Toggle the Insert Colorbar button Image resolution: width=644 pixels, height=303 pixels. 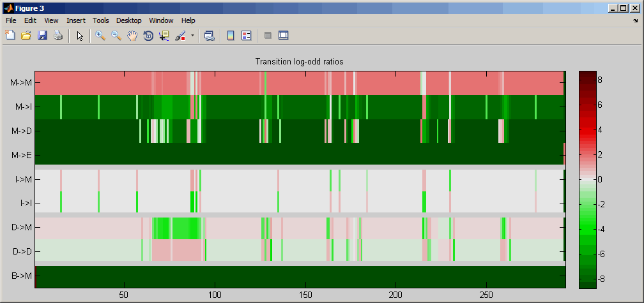pos(231,36)
